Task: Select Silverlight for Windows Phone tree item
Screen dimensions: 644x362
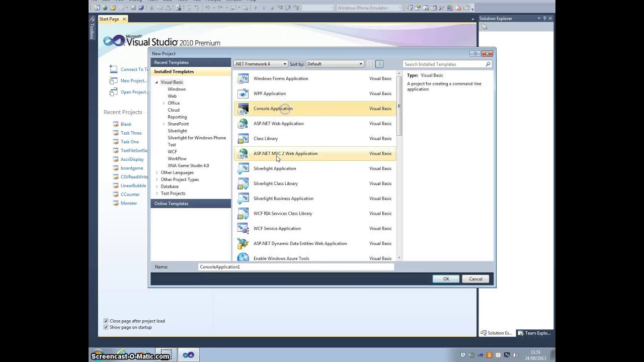Action: tap(197, 138)
